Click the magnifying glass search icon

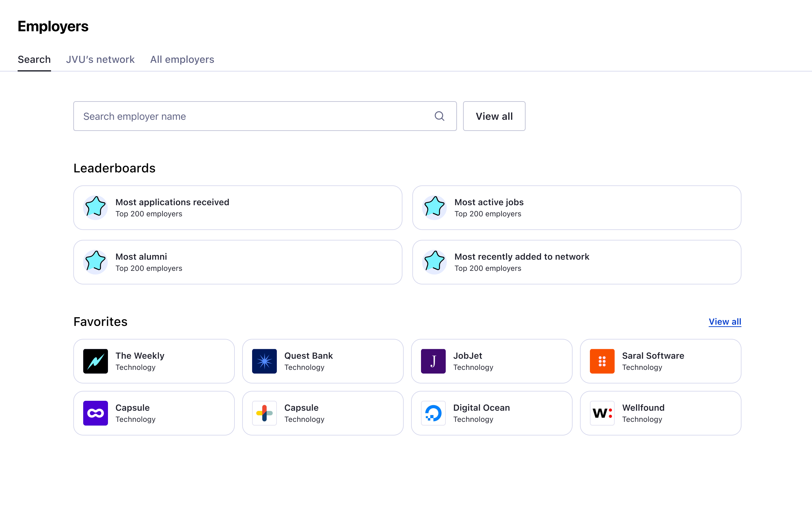pos(440,116)
